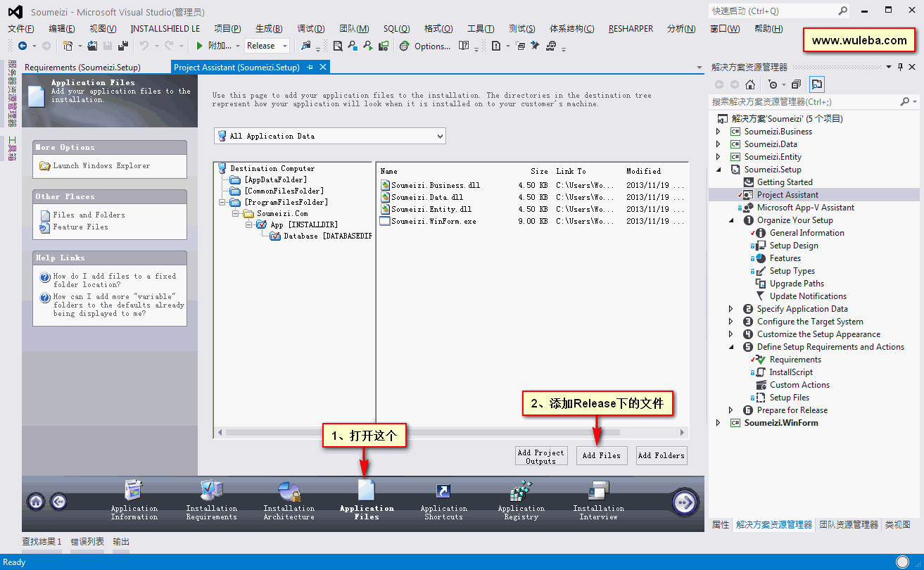Click the round next-arrow navigation icon

pos(685,502)
